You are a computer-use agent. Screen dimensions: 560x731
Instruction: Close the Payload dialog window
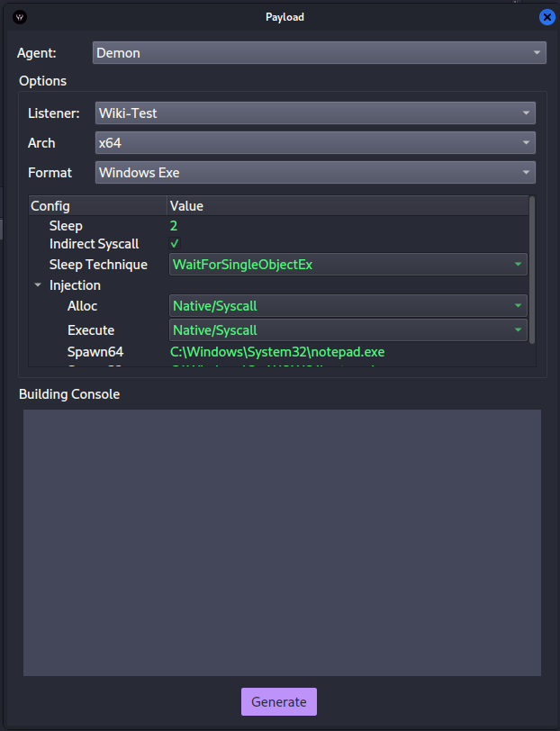pos(546,17)
